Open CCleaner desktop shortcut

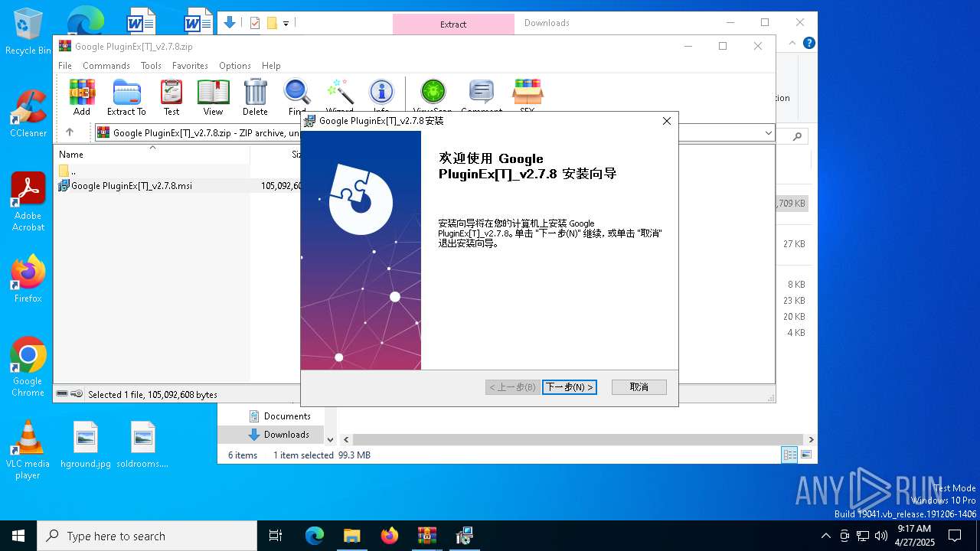[28, 113]
